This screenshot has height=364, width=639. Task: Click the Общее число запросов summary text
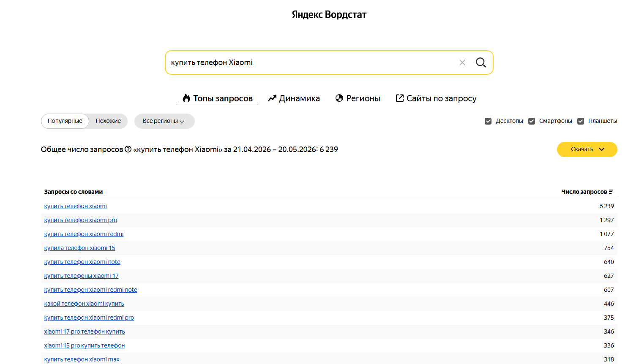click(189, 149)
